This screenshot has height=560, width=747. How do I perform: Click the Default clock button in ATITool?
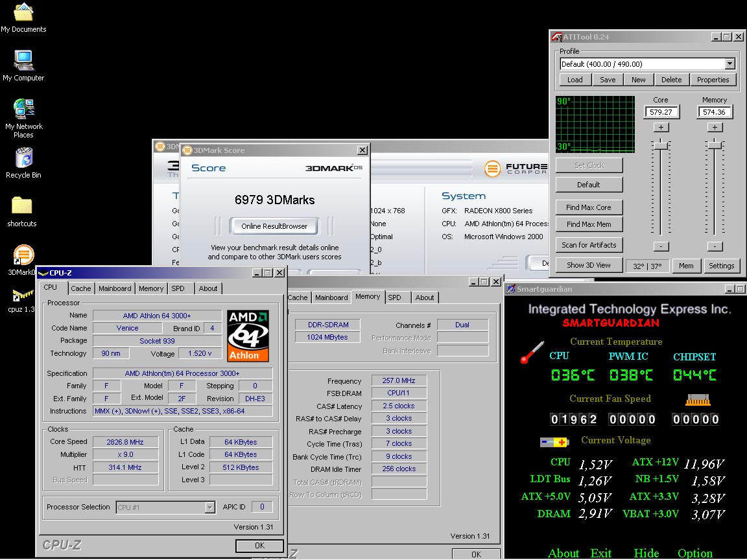click(x=589, y=185)
